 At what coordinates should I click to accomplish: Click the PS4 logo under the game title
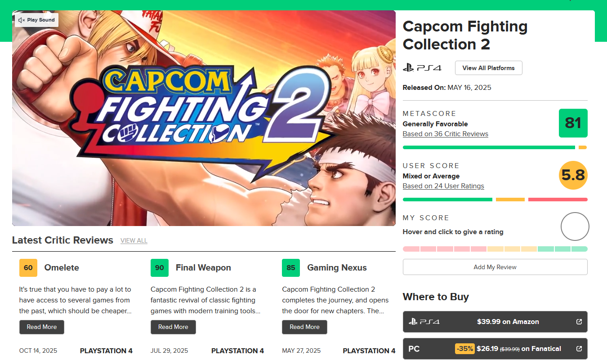tap(422, 68)
